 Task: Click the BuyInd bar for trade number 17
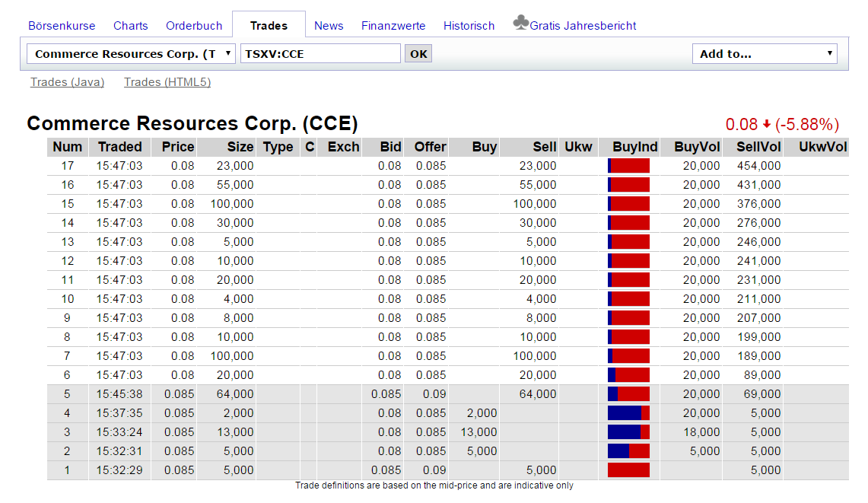tap(628, 165)
